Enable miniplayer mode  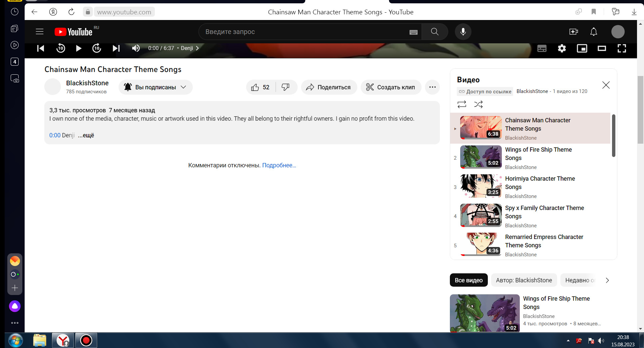click(x=582, y=49)
